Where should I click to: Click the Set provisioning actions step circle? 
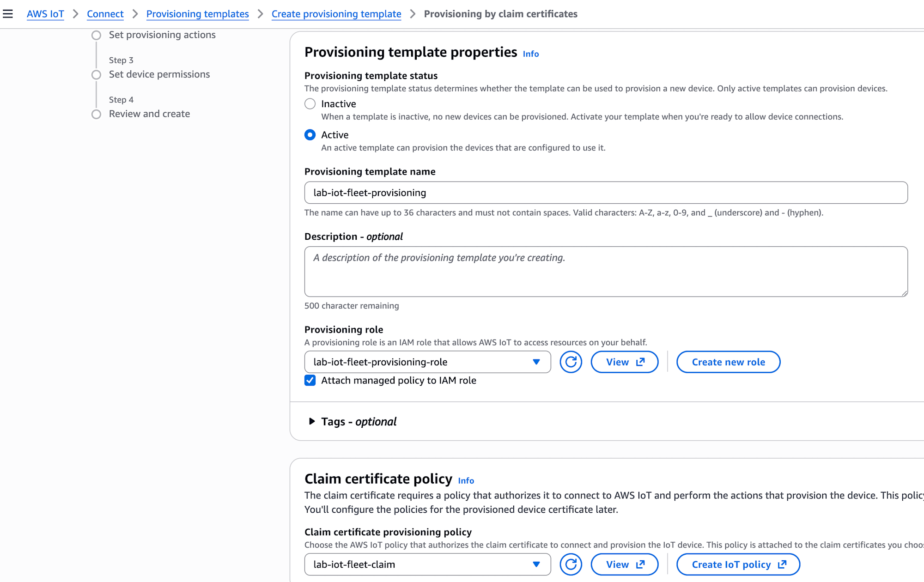(96, 35)
